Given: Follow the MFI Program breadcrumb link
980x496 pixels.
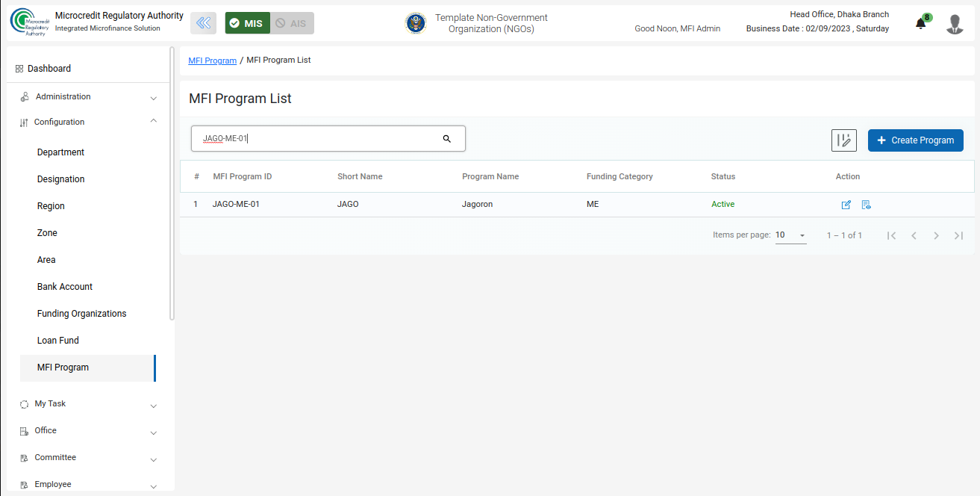Looking at the screenshot, I should pos(213,61).
